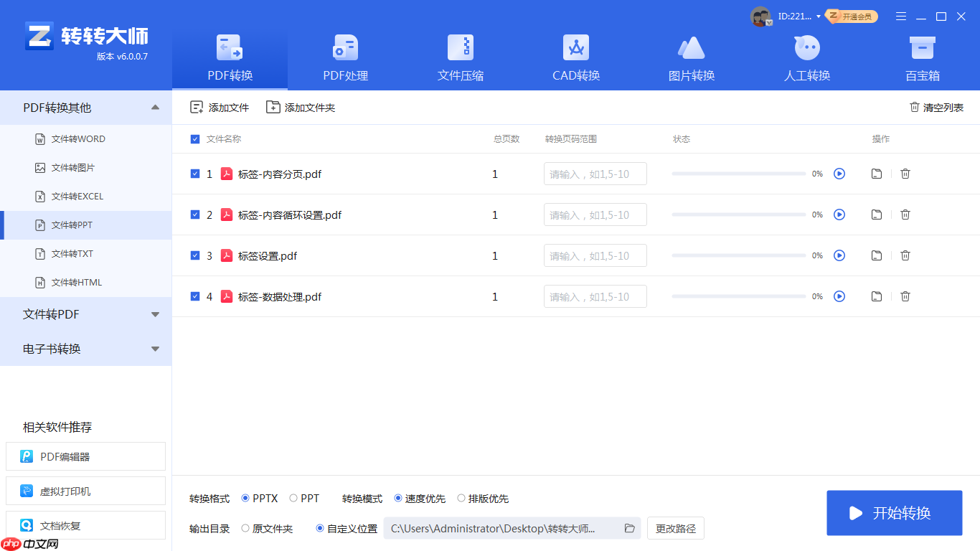Screen dimensions: 980x551
Task: Start converting 标签设置.pdf with its play icon
Action: pyautogui.click(x=839, y=255)
